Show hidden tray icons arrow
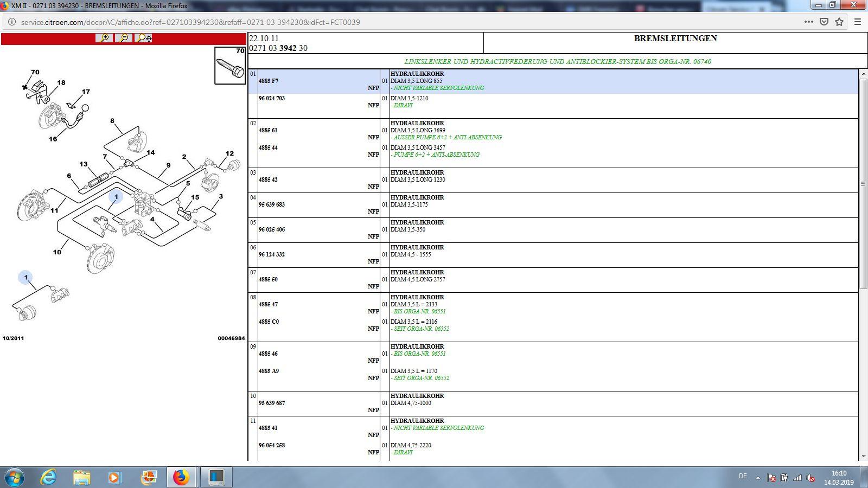The width and height of the screenshot is (868, 488). coord(758,478)
